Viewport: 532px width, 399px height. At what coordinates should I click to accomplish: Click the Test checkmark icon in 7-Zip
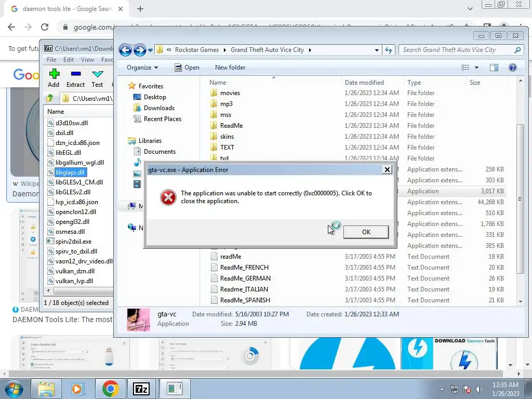pos(97,74)
